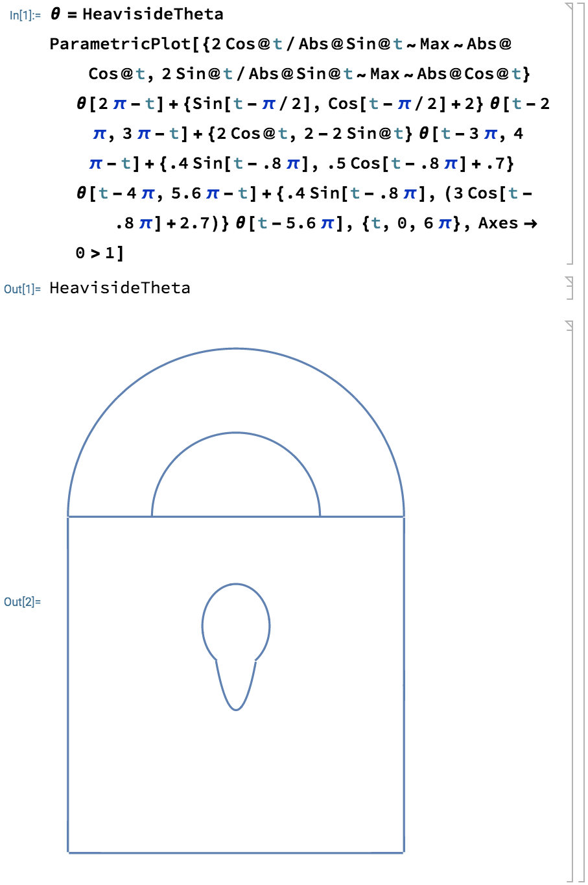This screenshot has height=885, width=588.
Task: Click the inner semicircle arc of padlock
Action: pyautogui.click(x=236, y=433)
